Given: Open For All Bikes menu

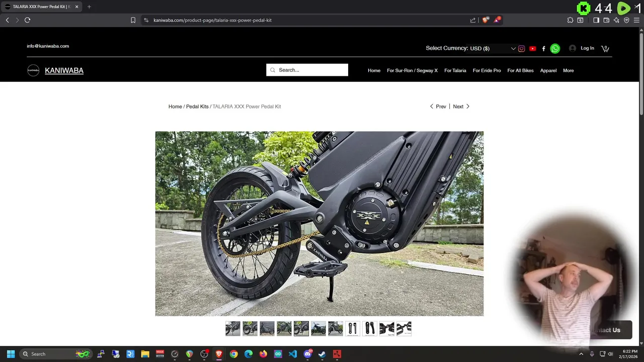Looking at the screenshot, I should pos(520,70).
